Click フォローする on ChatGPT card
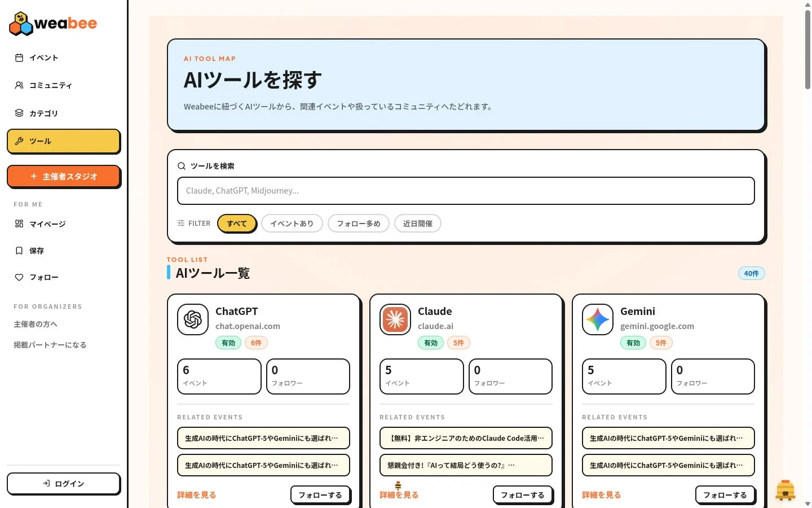The width and height of the screenshot is (812, 508). click(x=320, y=495)
